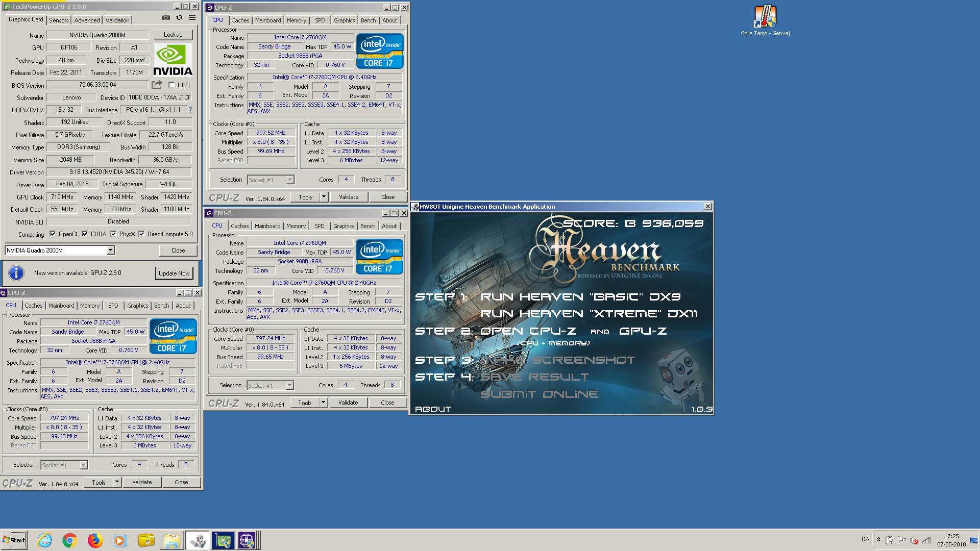Click the Lookup button in GPU-Z
The image size is (980, 551).
coord(173,35)
